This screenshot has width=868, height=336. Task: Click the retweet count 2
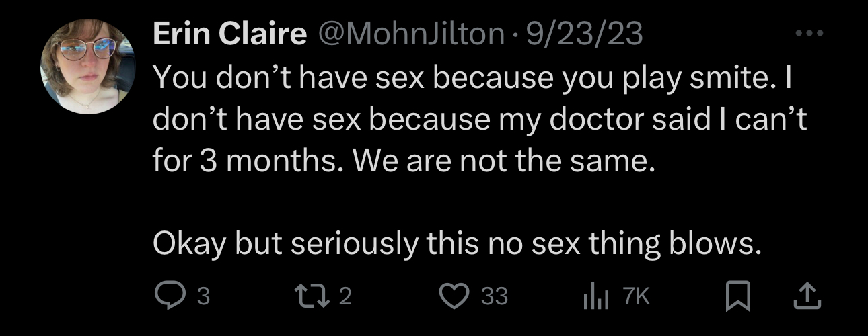345,297
